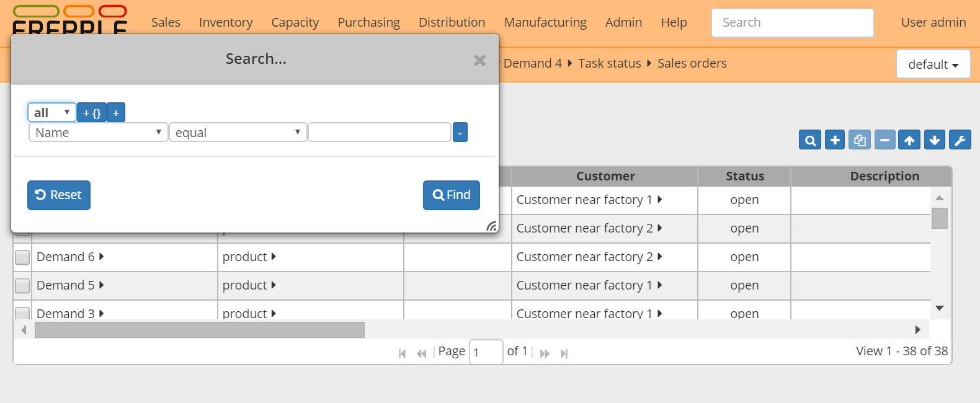Open the wrench customize icon
The height and width of the screenshot is (403, 980).
tap(960, 140)
